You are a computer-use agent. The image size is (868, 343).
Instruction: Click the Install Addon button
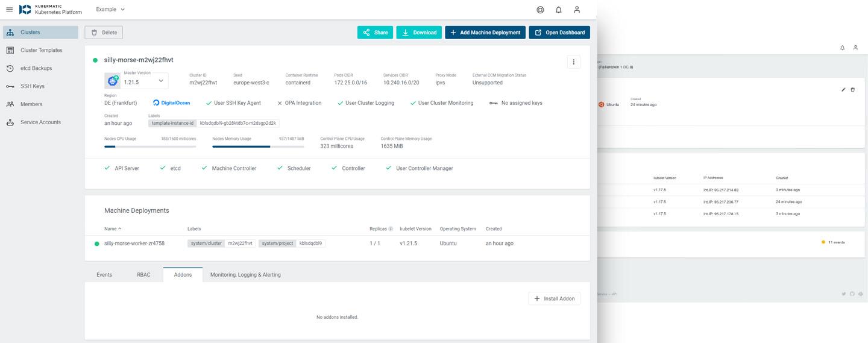coord(555,298)
